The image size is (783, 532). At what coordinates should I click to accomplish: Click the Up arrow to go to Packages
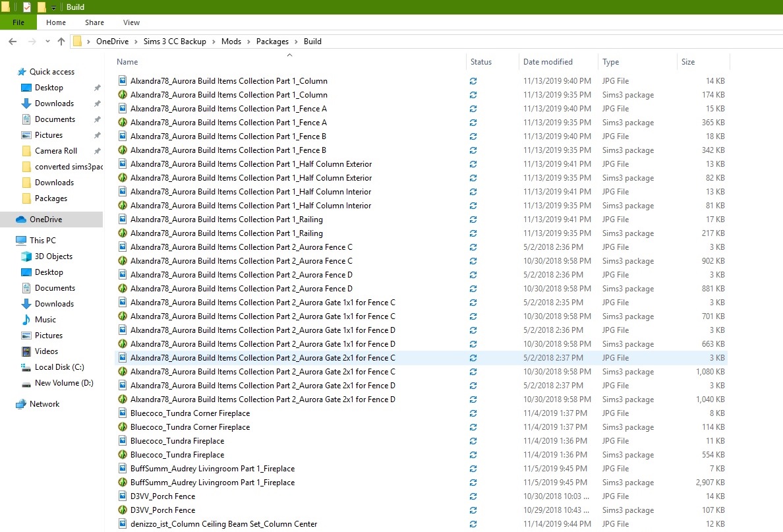[61, 41]
